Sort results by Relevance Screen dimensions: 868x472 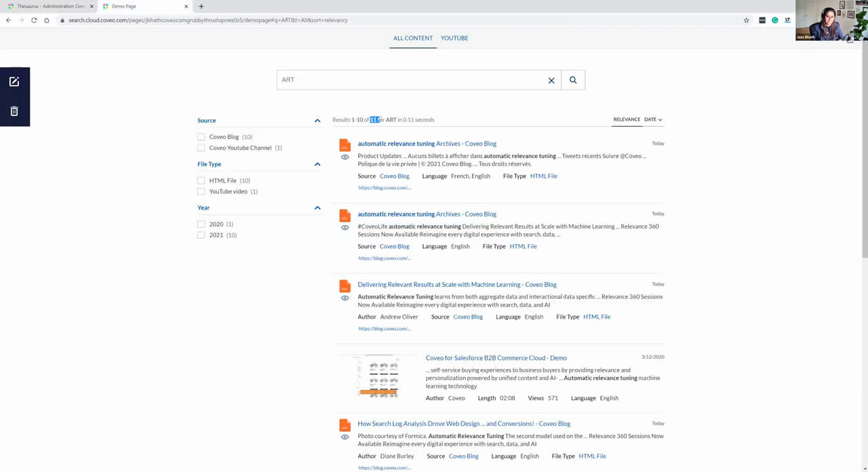(626, 119)
